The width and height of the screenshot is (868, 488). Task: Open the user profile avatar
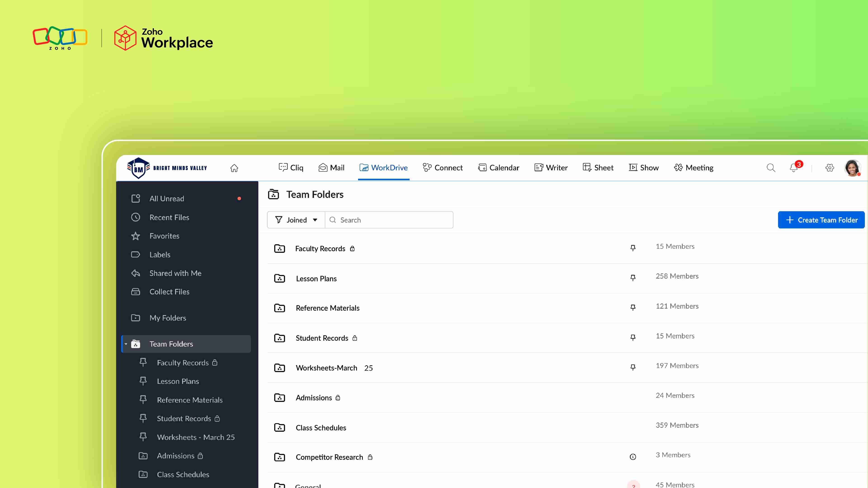click(852, 168)
